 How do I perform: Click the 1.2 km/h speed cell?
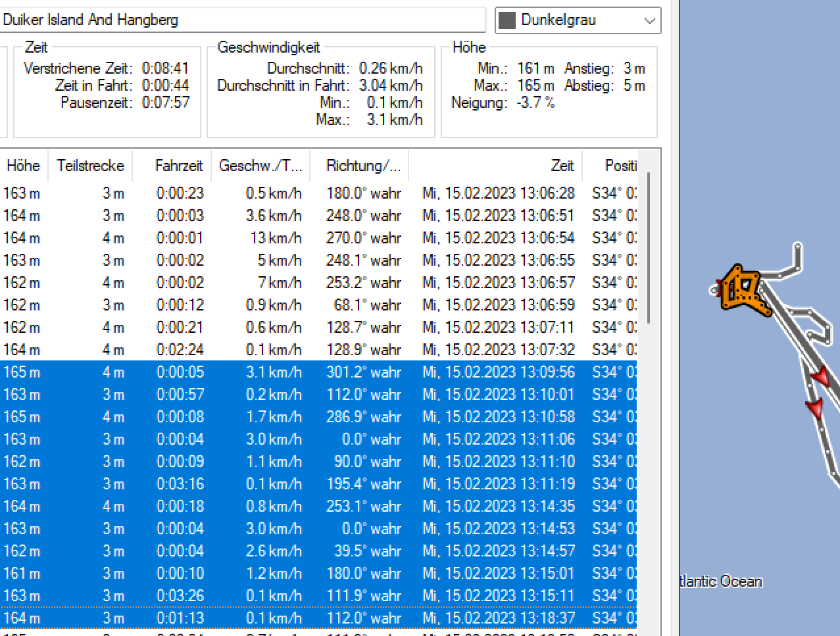tap(274, 574)
